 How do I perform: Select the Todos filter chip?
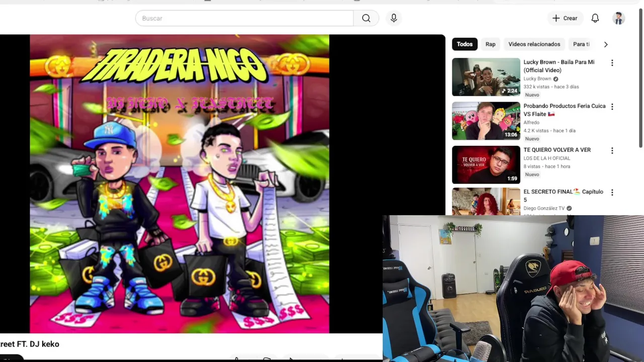point(464,44)
